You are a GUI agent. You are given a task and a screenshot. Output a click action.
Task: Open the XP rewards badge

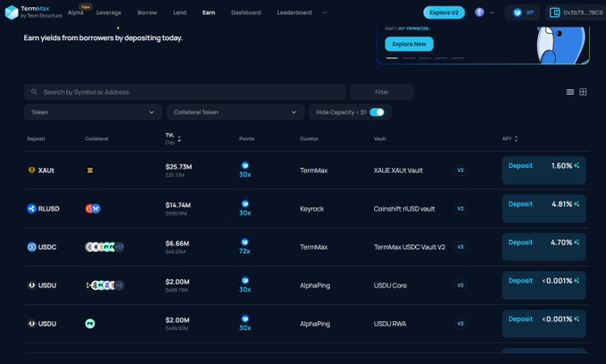click(x=522, y=12)
